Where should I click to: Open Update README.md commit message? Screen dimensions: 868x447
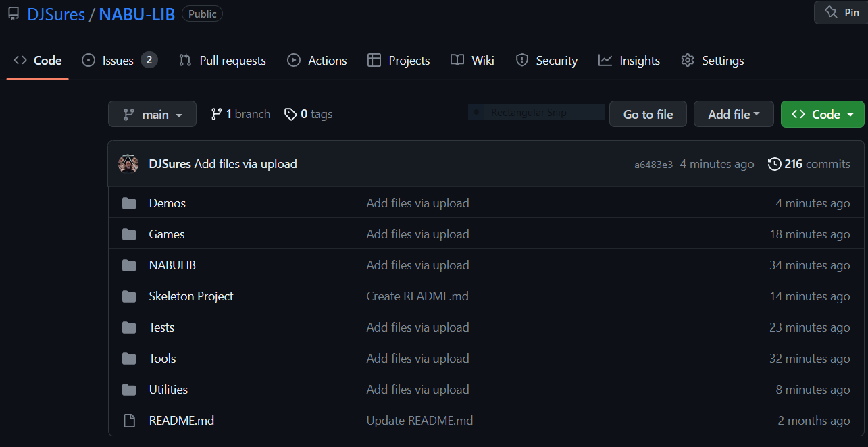click(x=419, y=421)
